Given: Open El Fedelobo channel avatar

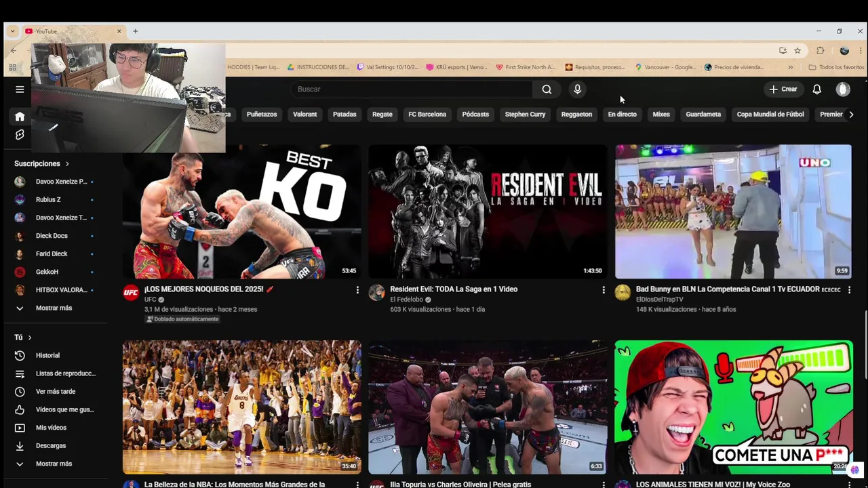Looking at the screenshot, I should pos(376,293).
